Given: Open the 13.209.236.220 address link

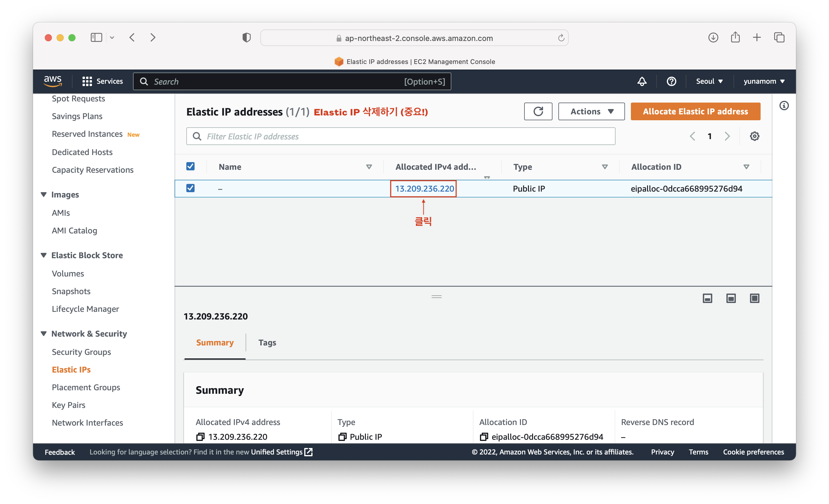Looking at the screenshot, I should point(424,189).
